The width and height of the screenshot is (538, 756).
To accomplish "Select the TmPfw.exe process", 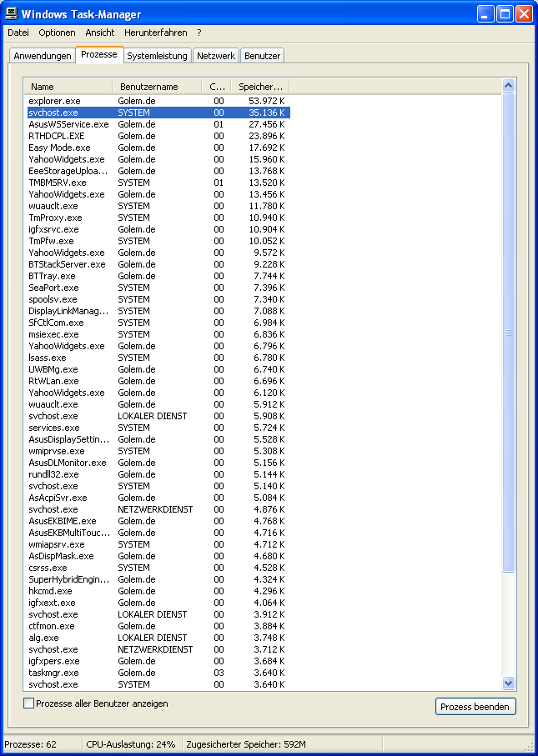I will click(158, 241).
